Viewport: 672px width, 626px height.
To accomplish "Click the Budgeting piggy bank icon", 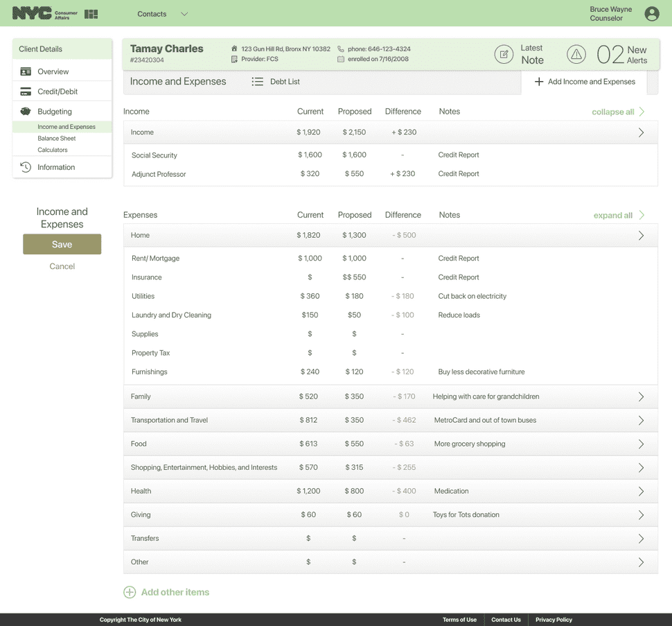I will (26, 112).
